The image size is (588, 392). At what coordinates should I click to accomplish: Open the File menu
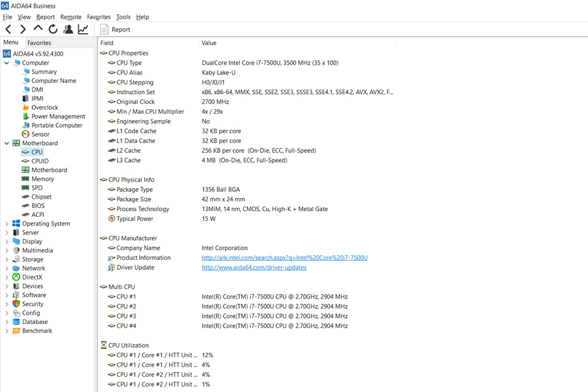pos(7,17)
